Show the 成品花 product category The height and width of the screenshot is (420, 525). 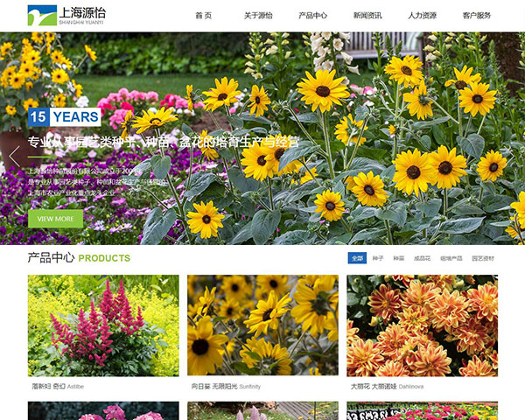click(x=422, y=258)
